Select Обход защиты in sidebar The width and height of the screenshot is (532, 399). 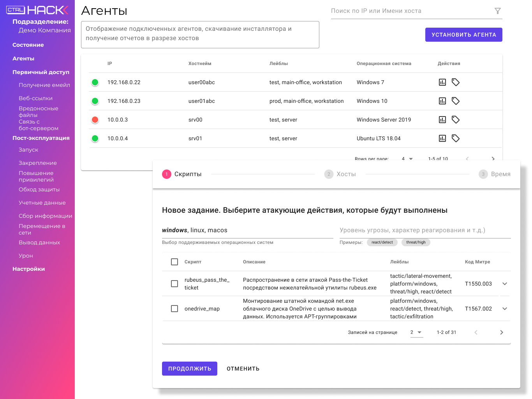[x=39, y=189]
